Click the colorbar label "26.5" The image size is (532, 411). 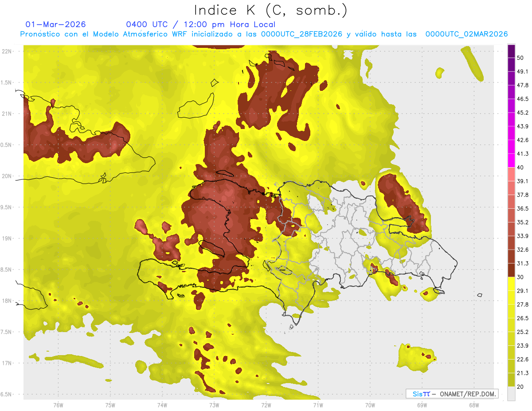(x=523, y=318)
